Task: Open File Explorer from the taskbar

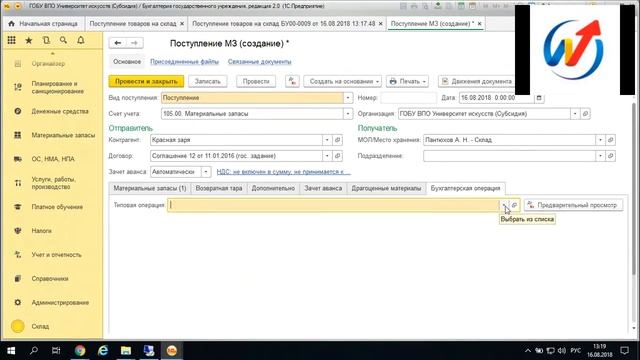Action: point(126,351)
